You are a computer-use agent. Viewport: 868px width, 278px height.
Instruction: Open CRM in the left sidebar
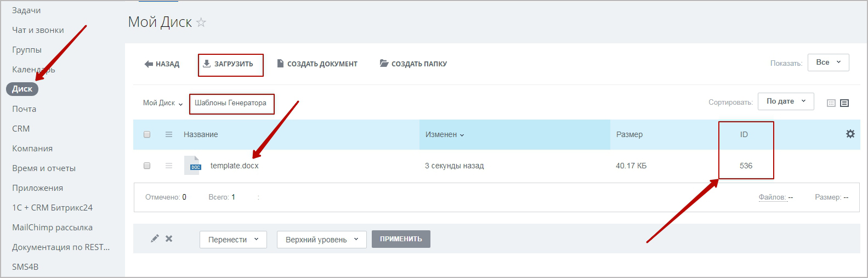click(x=21, y=129)
